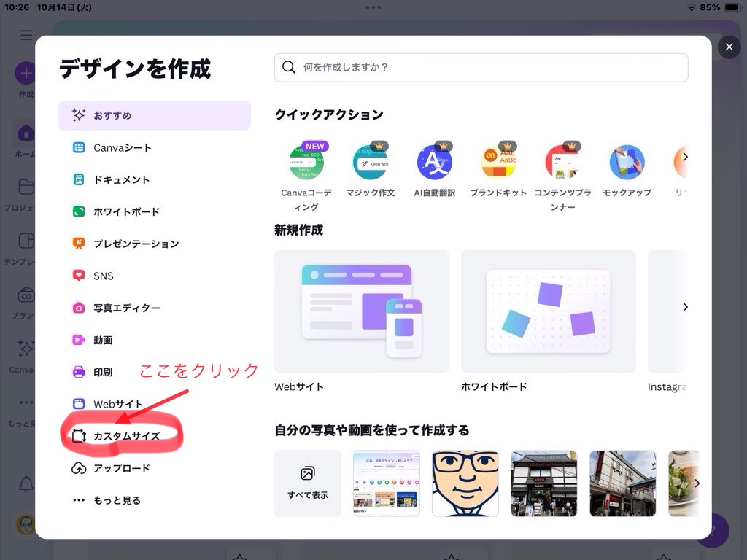
Task: Open AI自動翻訳 translate icon
Action: 434,163
